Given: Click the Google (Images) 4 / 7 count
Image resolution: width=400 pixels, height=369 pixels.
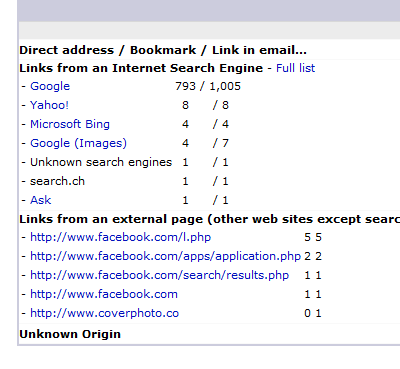Looking at the screenshot, I should tap(205, 143).
